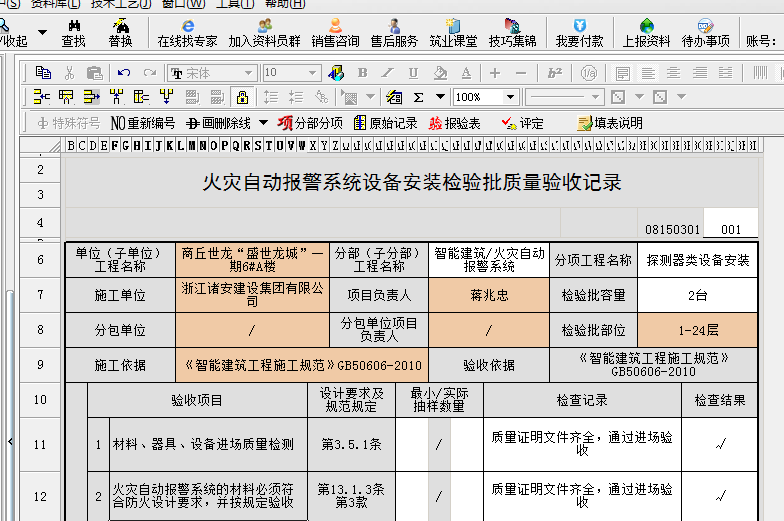Click the 上报资料 upload icon
The height and width of the screenshot is (521, 784).
pyautogui.click(x=646, y=32)
